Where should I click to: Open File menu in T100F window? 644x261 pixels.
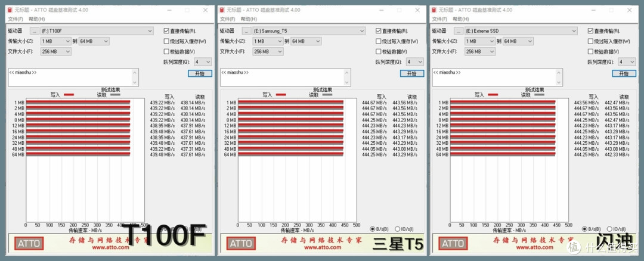pyautogui.click(x=15, y=19)
